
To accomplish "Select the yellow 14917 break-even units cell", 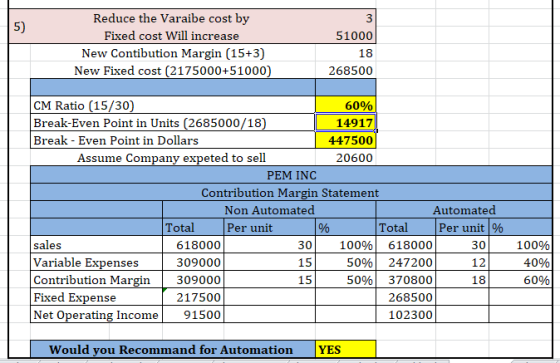I will [346, 123].
